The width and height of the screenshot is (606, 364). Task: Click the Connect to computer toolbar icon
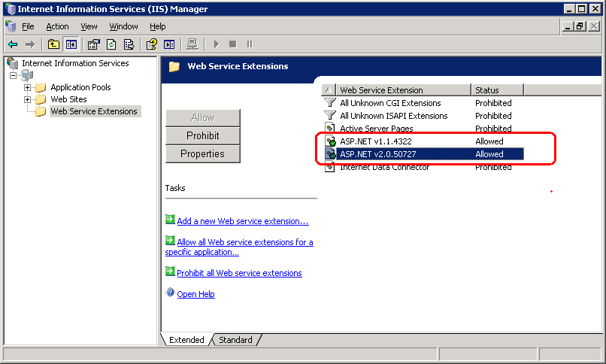pyautogui.click(x=192, y=44)
